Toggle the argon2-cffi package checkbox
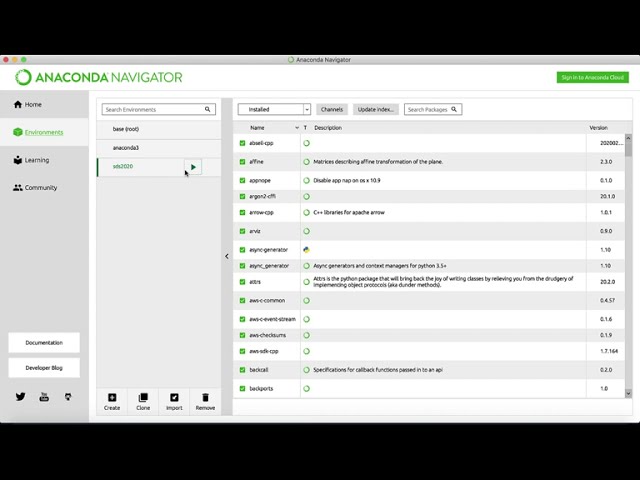The width and height of the screenshot is (640, 480). pos(242,196)
